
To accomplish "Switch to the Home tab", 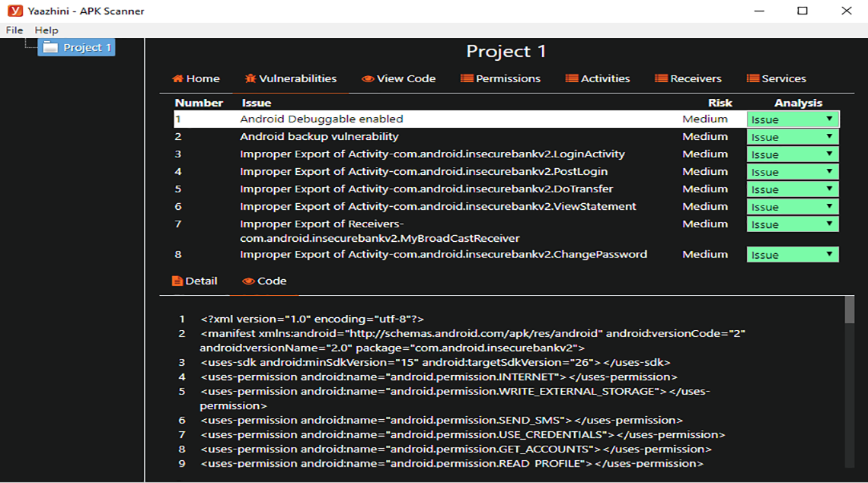I will [196, 78].
